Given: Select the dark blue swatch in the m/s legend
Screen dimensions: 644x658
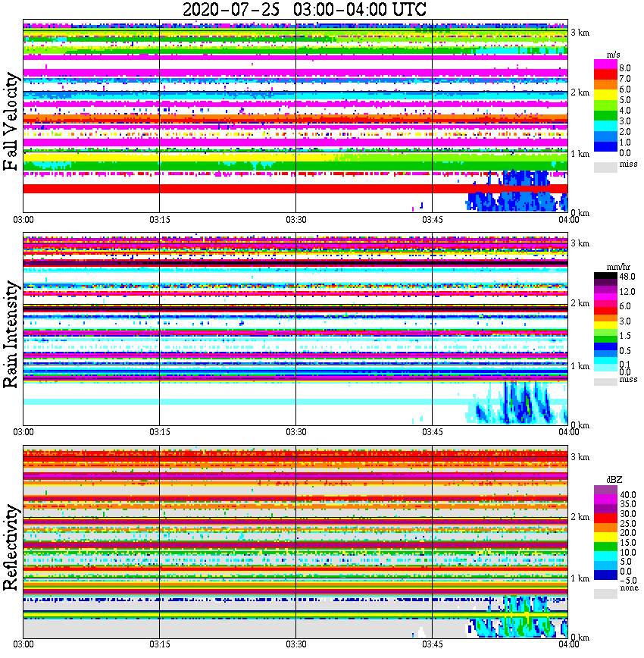Looking at the screenshot, I should pyautogui.click(x=605, y=146).
